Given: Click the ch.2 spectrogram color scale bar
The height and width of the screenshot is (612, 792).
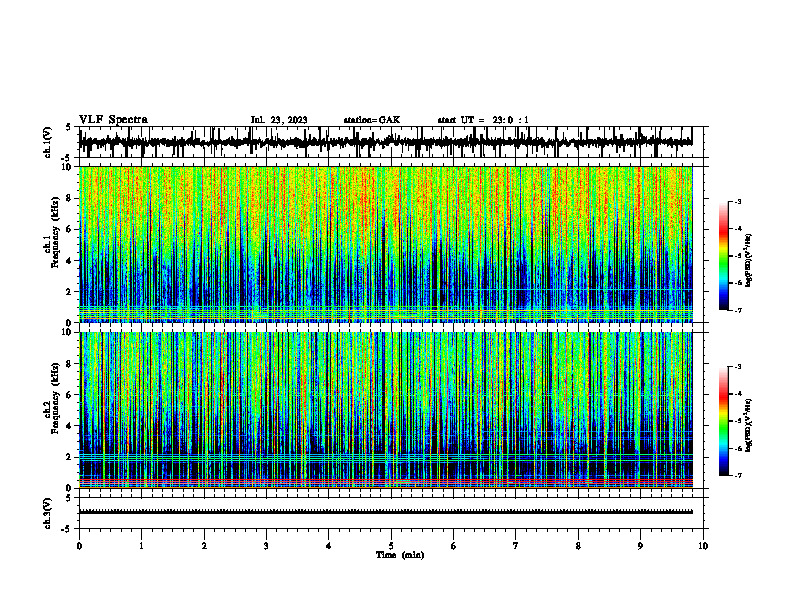Looking at the screenshot, I should [723, 421].
